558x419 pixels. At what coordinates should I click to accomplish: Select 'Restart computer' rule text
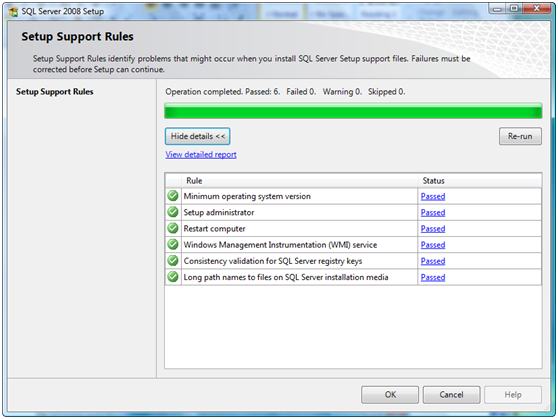coord(214,229)
